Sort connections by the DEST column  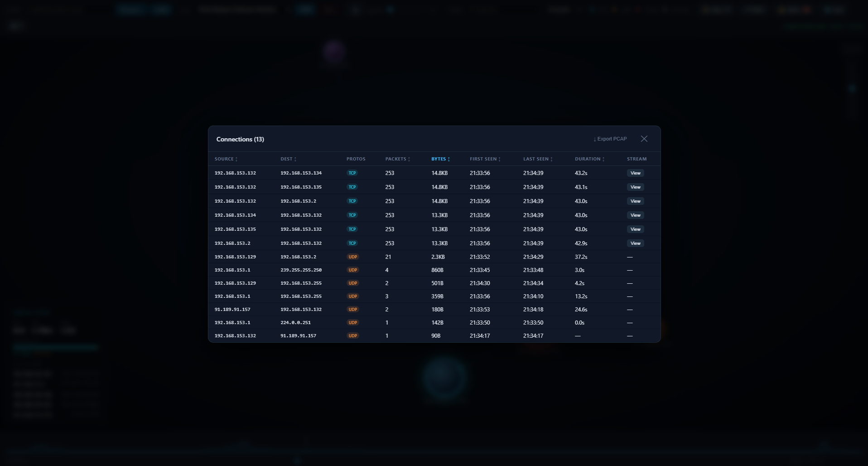[288, 159]
